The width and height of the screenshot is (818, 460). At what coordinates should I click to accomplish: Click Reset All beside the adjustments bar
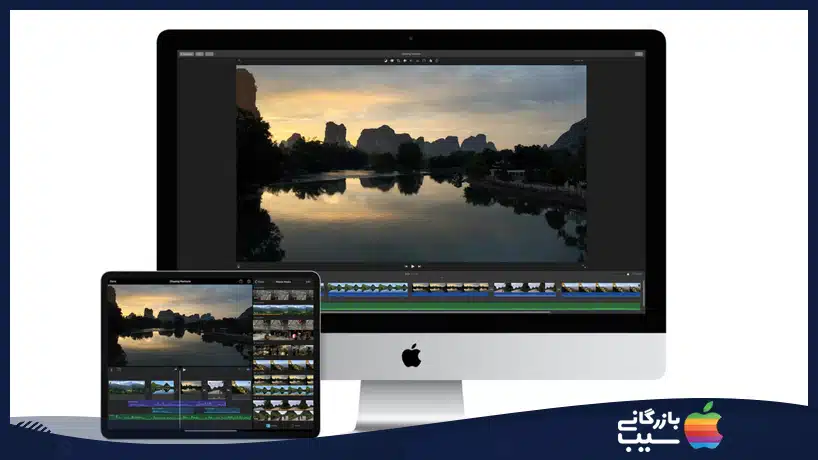coord(578,61)
